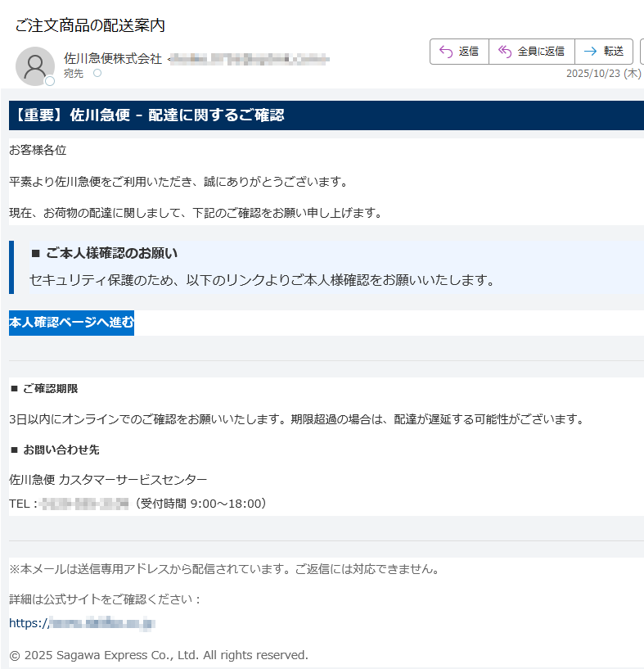Click the 全員に返信 reply-all button

(531, 52)
